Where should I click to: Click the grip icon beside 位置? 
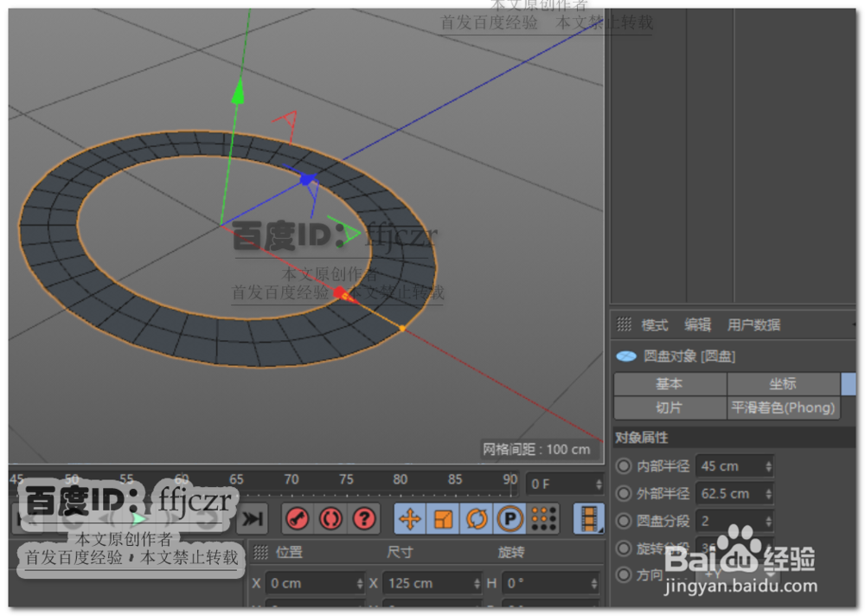[x=260, y=552]
